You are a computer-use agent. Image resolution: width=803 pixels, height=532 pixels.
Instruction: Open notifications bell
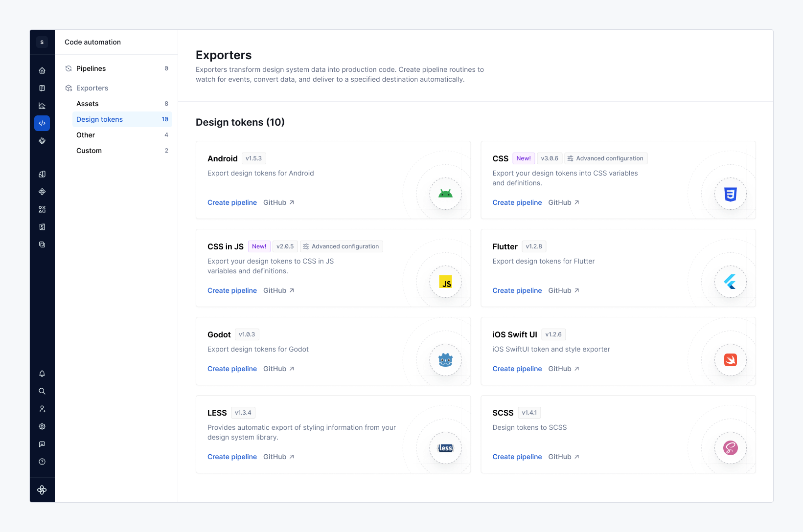[x=42, y=374]
